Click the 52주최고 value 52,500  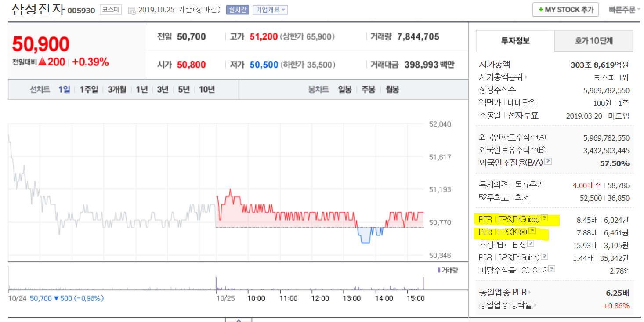591,198
